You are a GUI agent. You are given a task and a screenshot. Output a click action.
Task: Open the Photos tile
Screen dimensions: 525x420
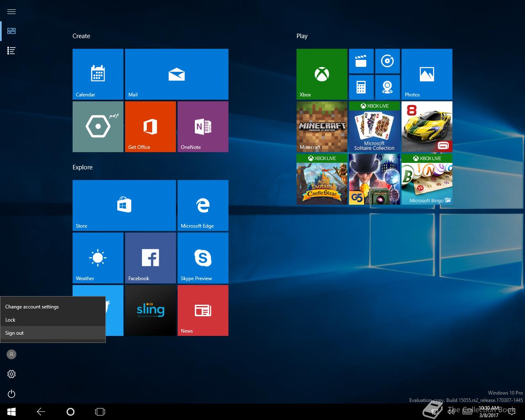coord(427,74)
